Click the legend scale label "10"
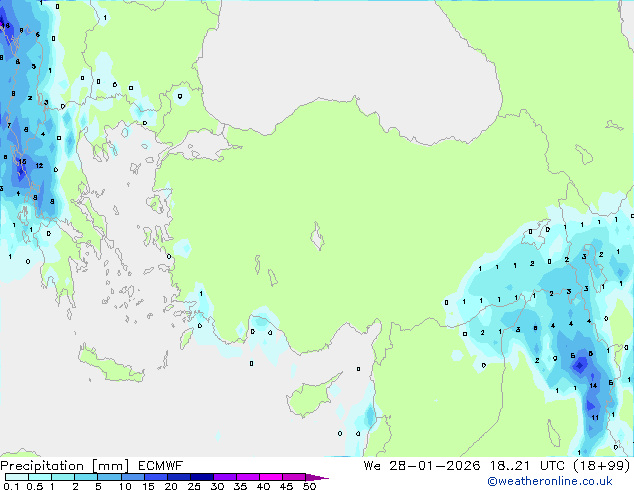634x490 pixels. 125,486
